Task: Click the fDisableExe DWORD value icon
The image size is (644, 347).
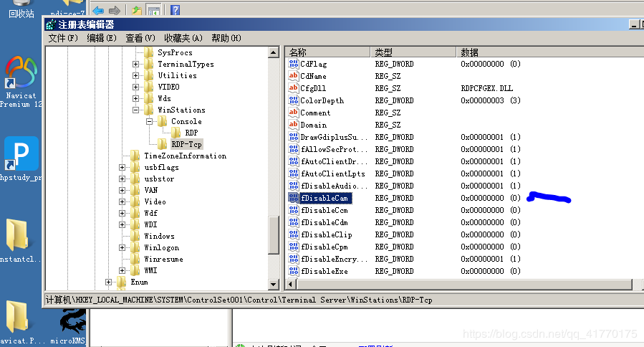Action: tap(293, 271)
